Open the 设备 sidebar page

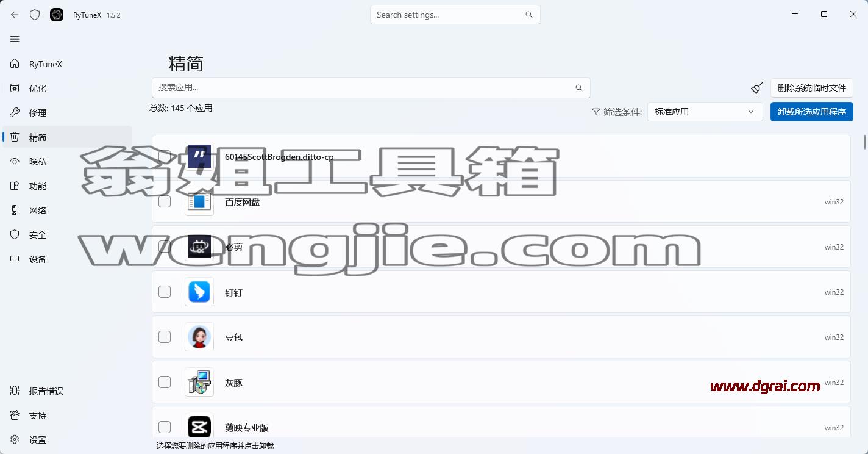tap(67, 259)
